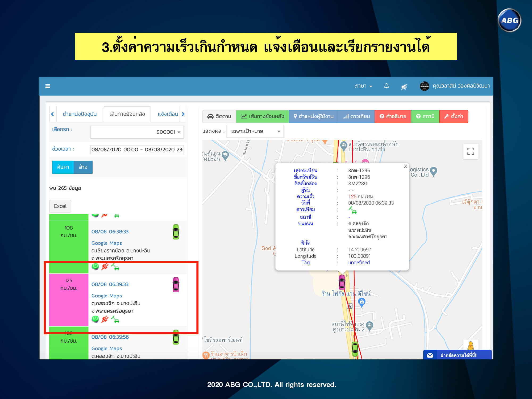532x399 pixels.
Task: Click engine power icon in 06:39:33 row
Action: point(95,319)
